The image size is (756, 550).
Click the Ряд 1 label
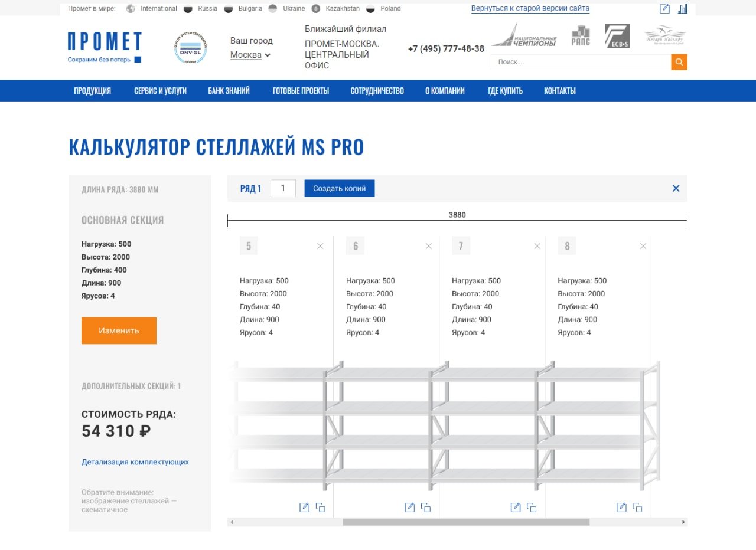click(x=250, y=189)
